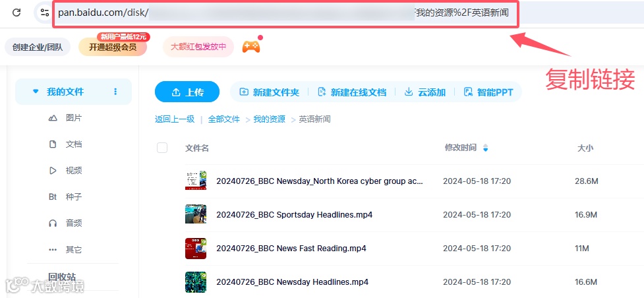The image size is (644, 298).
Task: Click 英语新闻 in the breadcrumb
Action: [x=314, y=119]
